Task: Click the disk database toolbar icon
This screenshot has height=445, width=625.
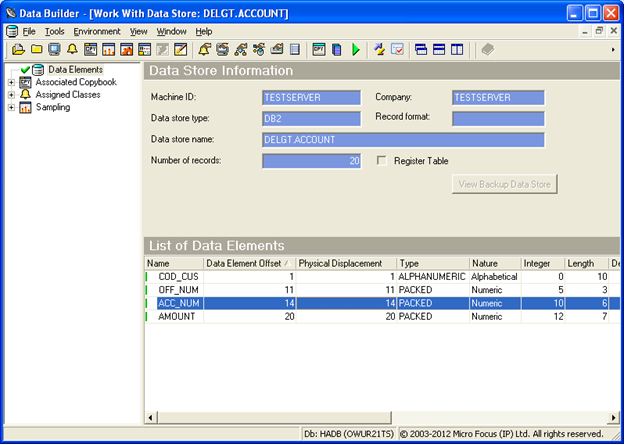Action: [222, 49]
